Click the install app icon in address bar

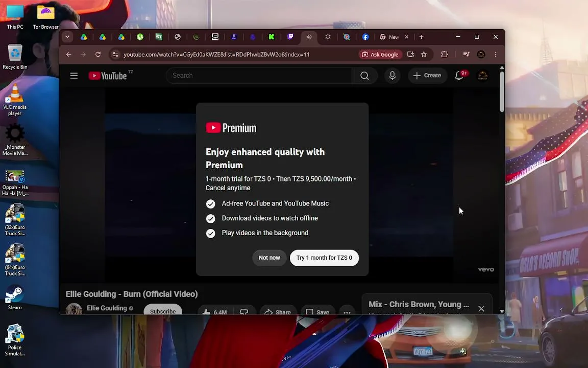point(410,55)
